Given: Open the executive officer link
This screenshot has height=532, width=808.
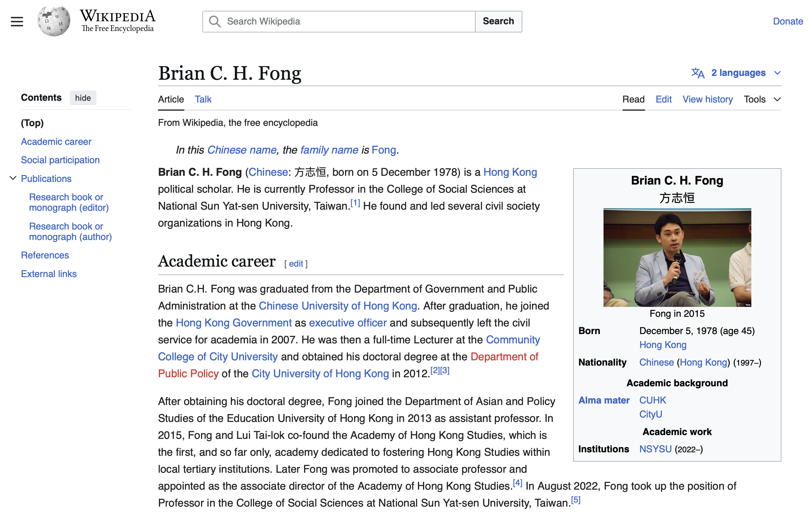Looking at the screenshot, I should click(x=348, y=323).
